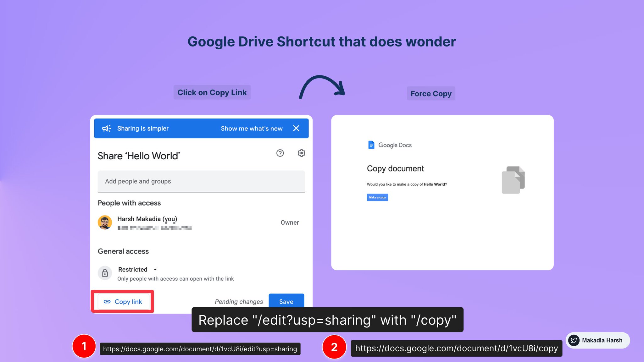Open share settings gear icon
644x362 pixels.
click(301, 153)
